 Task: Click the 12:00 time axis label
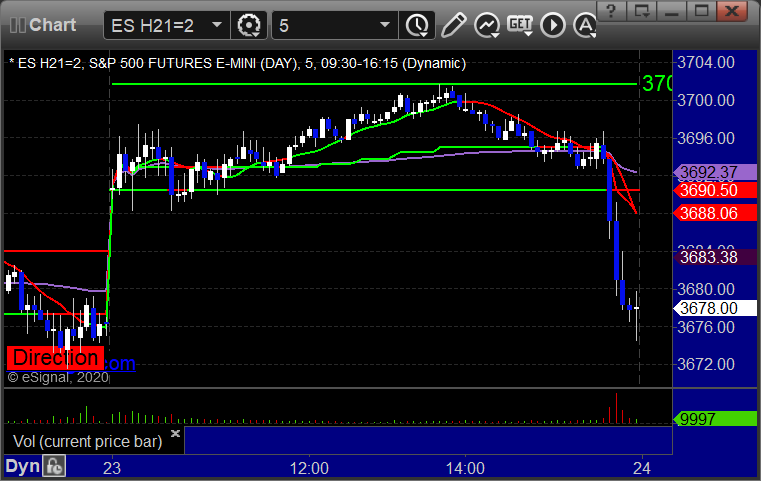click(x=309, y=468)
